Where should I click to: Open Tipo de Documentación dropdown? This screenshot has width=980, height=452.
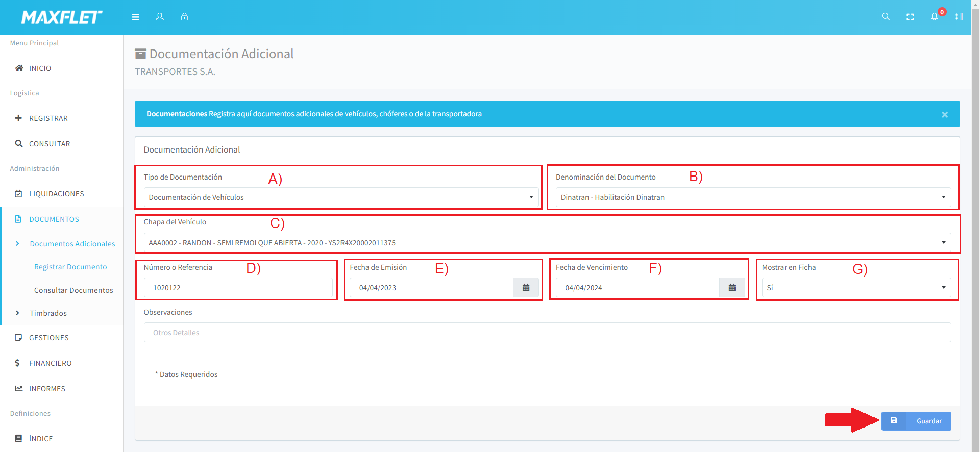coord(341,197)
